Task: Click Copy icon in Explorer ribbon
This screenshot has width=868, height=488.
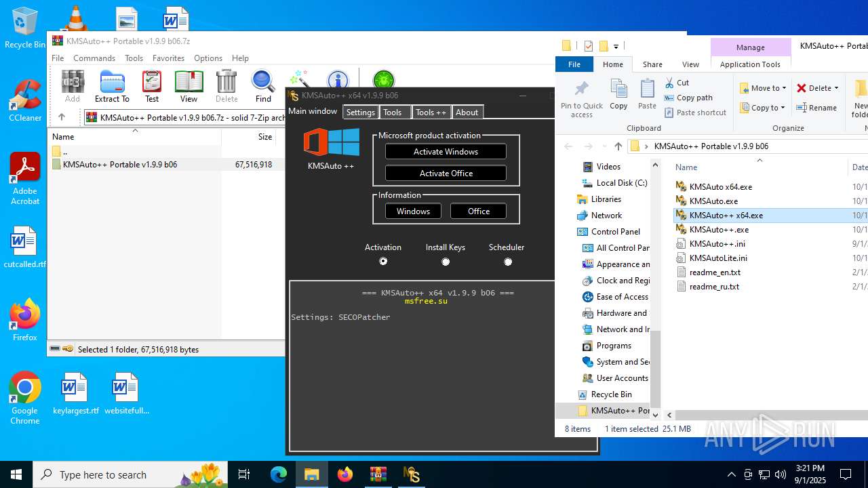Action: [x=618, y=94]
